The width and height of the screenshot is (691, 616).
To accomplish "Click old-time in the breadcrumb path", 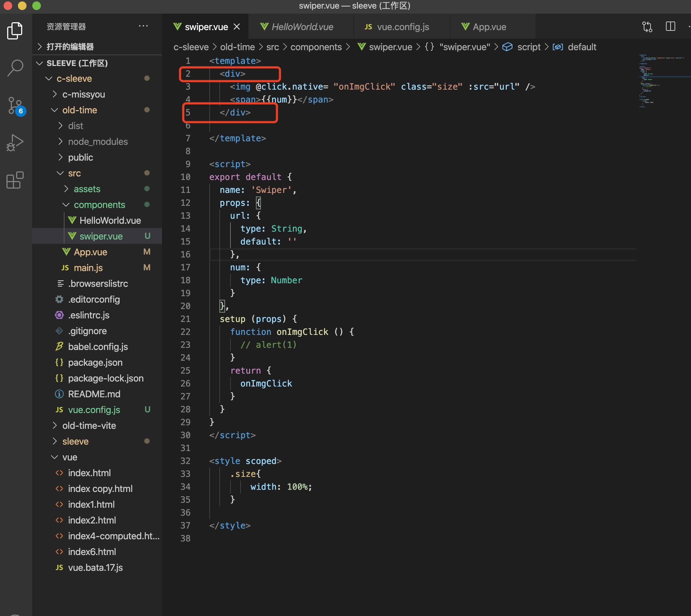I will coord(237,47).
